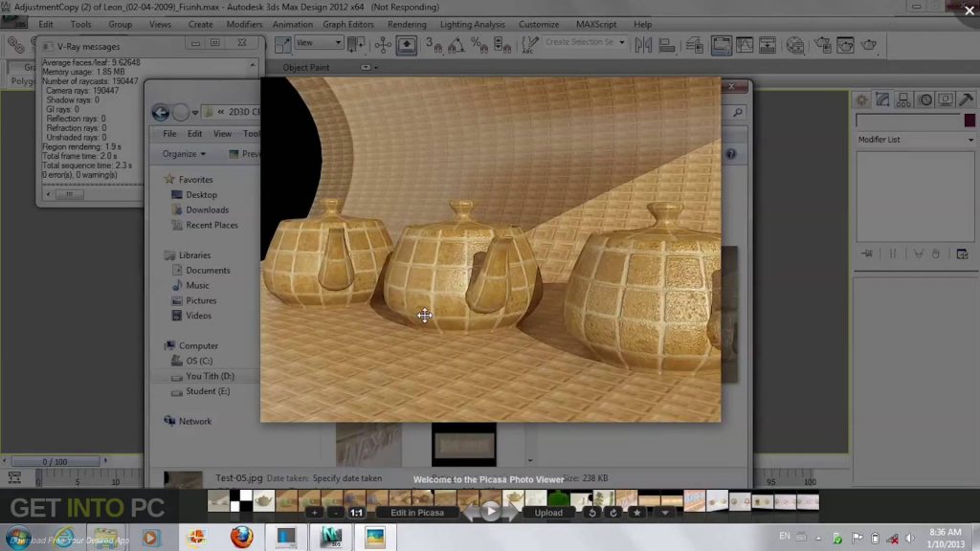The width and height of the screenshot is (980, 551).
Task: Open the Rendering menu in 3ds Max
Action: tap(407, 24)
